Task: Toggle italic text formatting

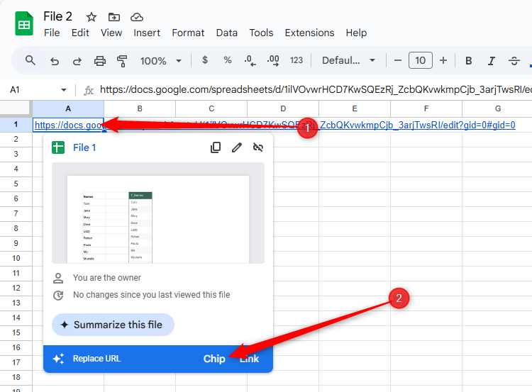Action: click(492, 61)
